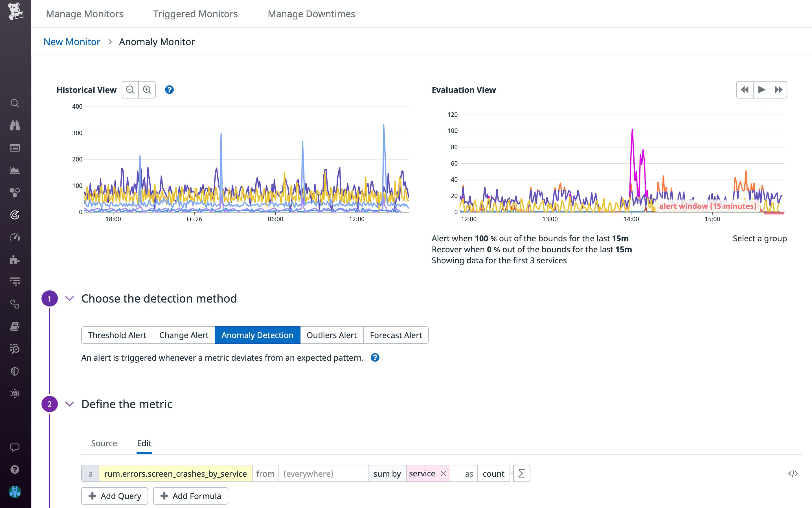
Task: Open the Security shield icon in sidebar
Action: tap(15, 371)
